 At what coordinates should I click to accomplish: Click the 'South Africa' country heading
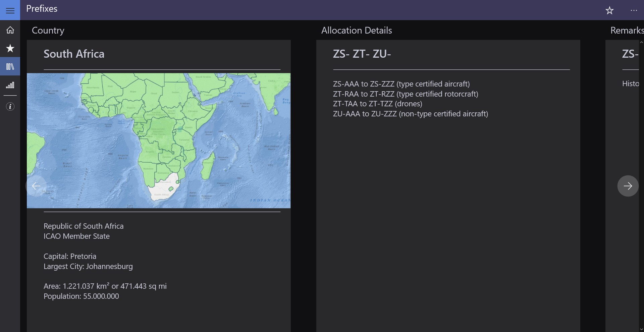(x=74, y=54)
